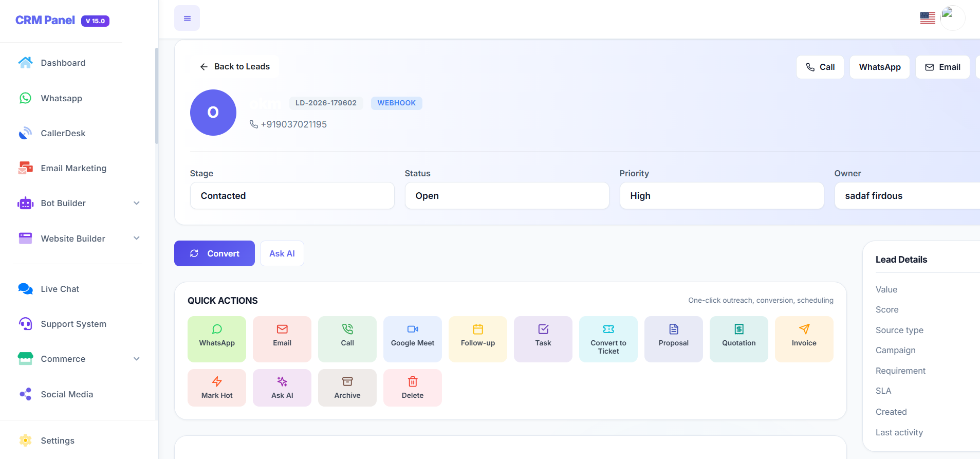Click the header Email button

pos(942,67)
